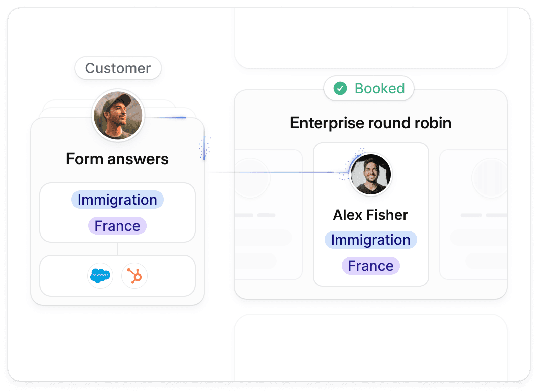Screen dimensions: 538x392
Task: Click the Salesforce cloud icon
Action: pyautogui.click(x=100, y=276)
